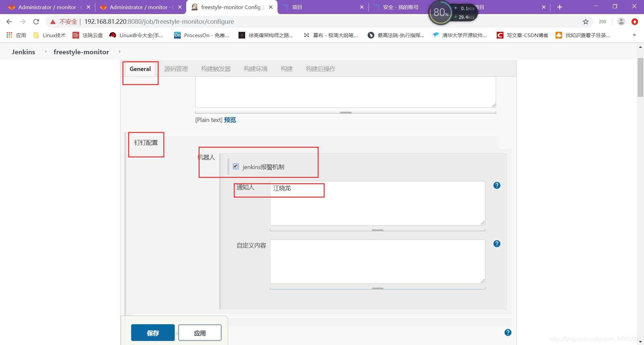Open the 找知识查看子目录 bookmark

(x=583, y=35)
